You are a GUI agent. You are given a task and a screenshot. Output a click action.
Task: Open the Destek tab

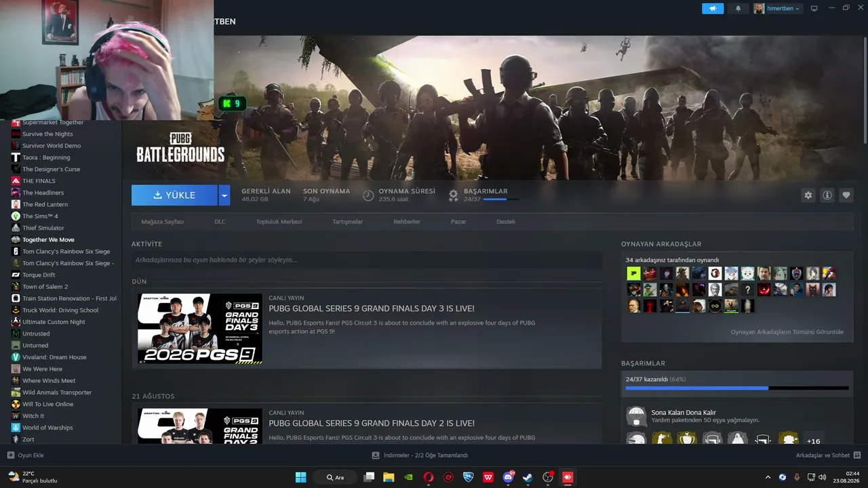tap(506, 222)
